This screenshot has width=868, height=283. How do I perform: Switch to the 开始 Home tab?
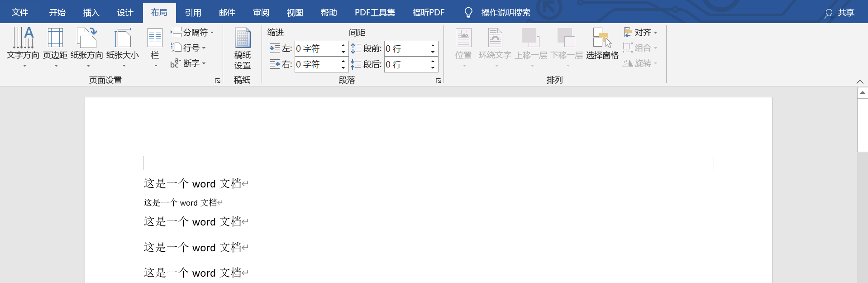(x=57, y=13)
